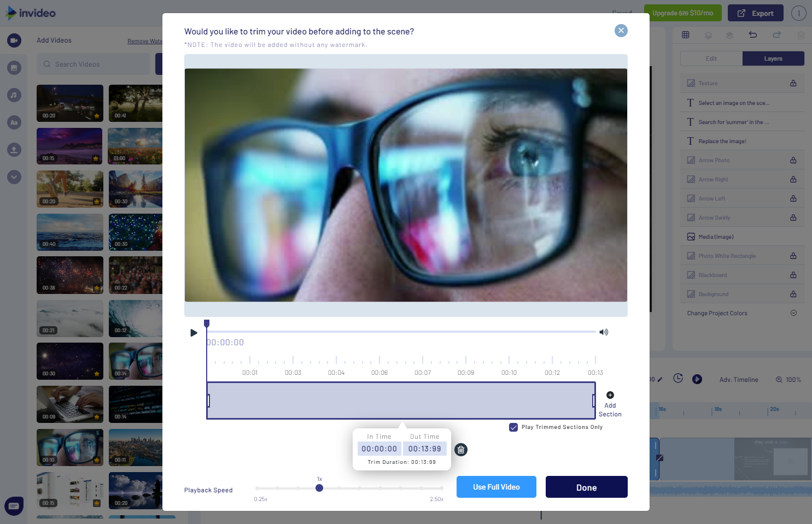Image resolution: width=812 pixels, height=524 pixels.
Task: Open the Uploads panel in left sidebar
Action: pos(14,150)
